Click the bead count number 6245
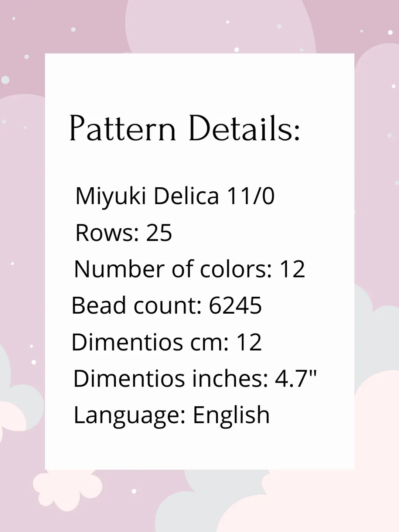Screen dimensions: 399x532 pos(235,306)
